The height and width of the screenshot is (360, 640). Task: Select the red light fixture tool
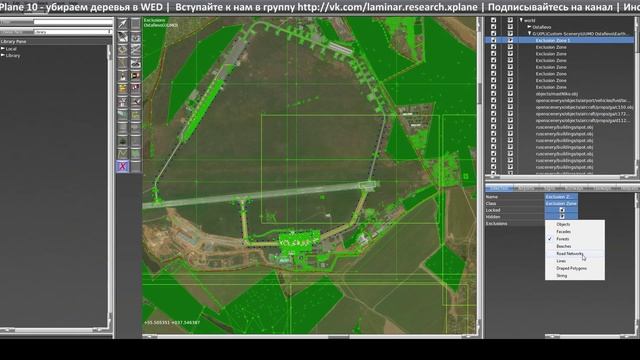point(136,88)
